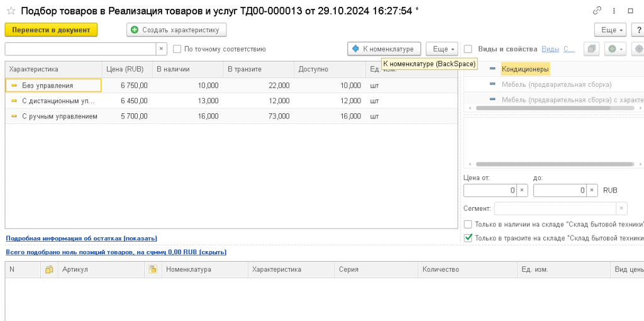Click the icon column header left of Артикул

click(x=49, y=269)
